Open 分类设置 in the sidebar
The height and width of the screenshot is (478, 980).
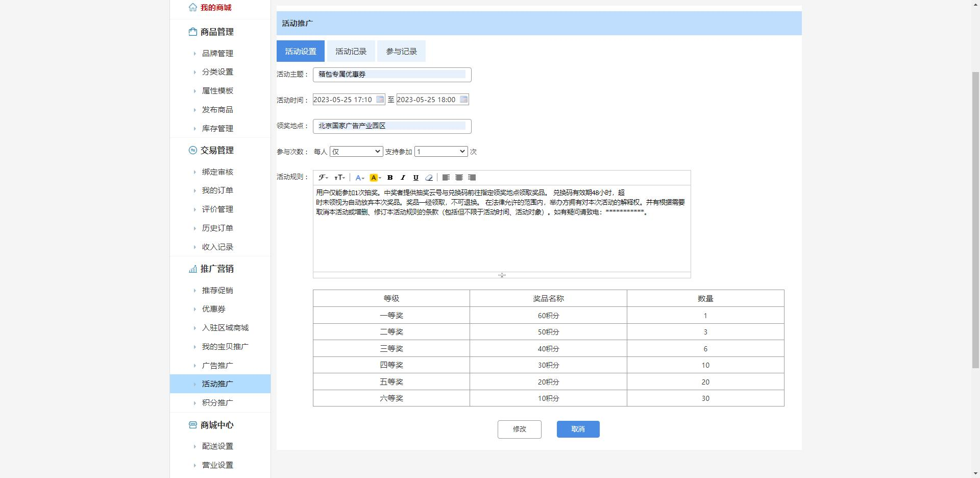(x=217, y=72)
